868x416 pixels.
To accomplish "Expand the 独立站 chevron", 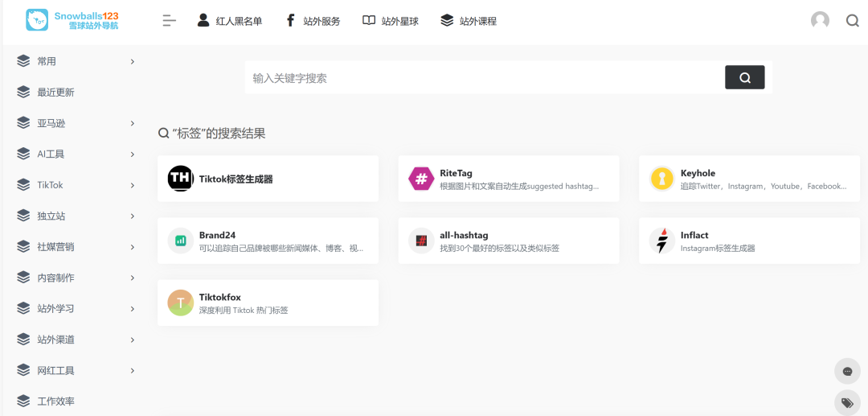I will click(133, 216).
